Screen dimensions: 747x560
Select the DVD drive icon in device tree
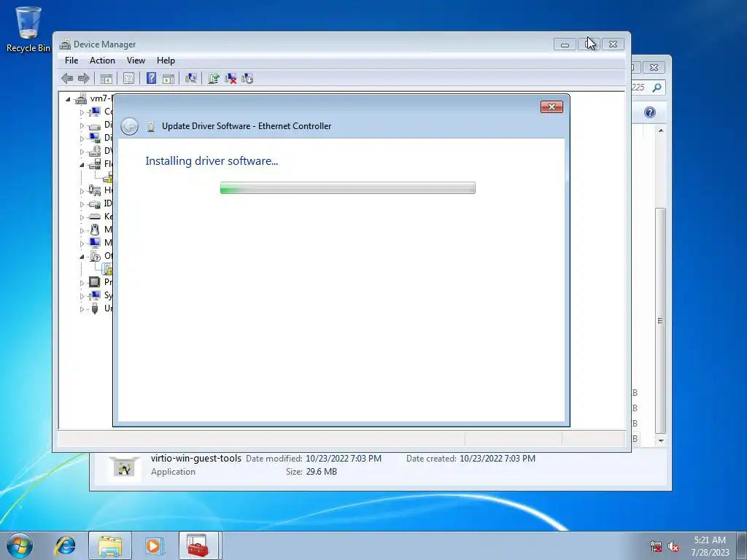[x=95, y=151]
